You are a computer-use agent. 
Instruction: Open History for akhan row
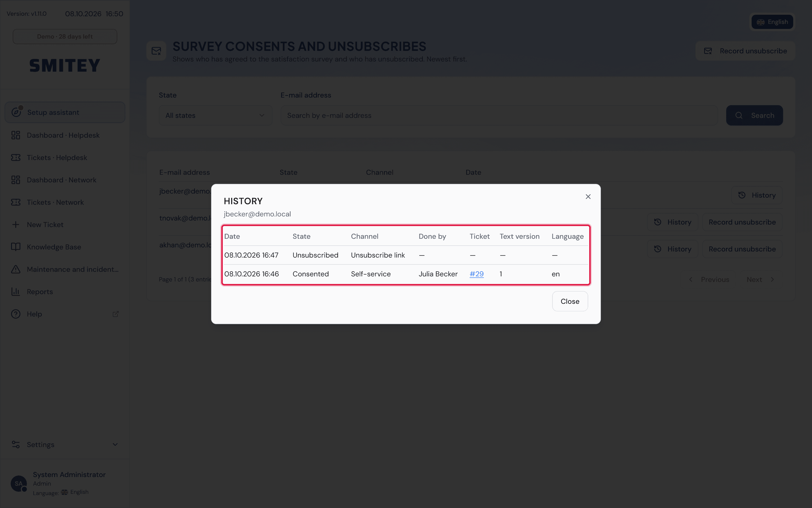tap(672, 249)
